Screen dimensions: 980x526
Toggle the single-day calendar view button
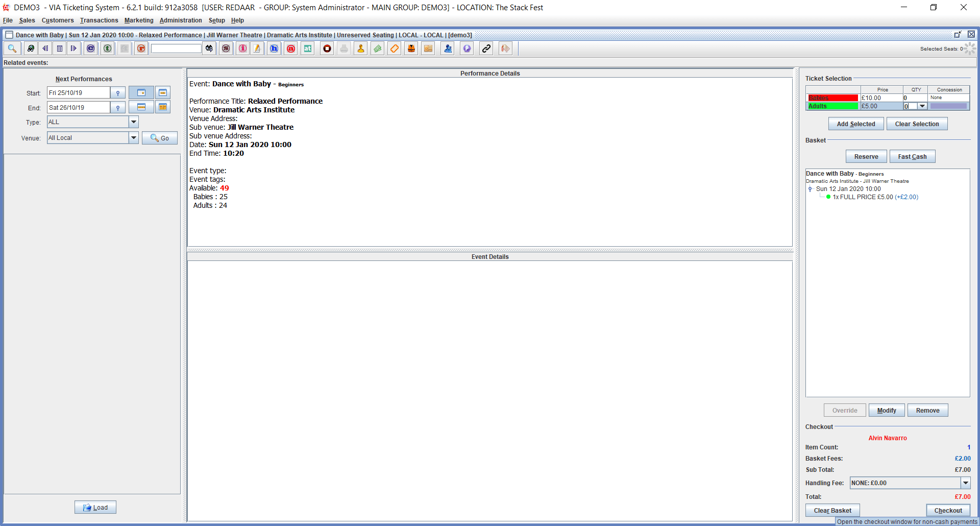click(141, 93)
